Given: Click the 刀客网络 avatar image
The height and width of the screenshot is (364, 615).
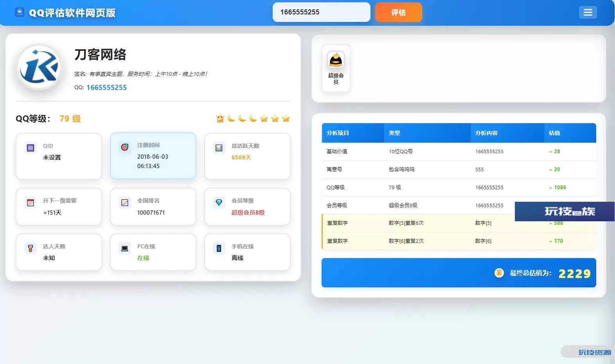Looking at the screenshot, I should [x=39, y=67].
